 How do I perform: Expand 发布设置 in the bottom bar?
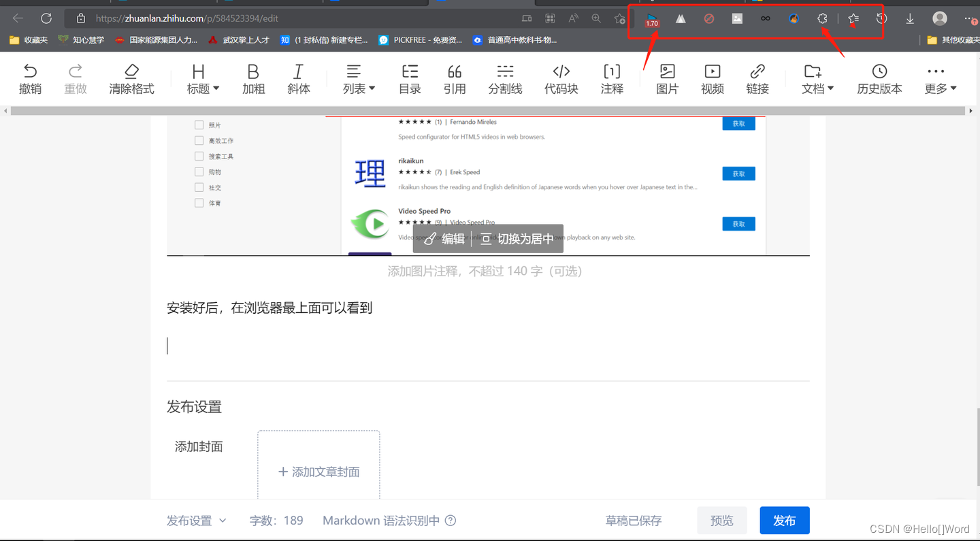[x=196, y=521]
